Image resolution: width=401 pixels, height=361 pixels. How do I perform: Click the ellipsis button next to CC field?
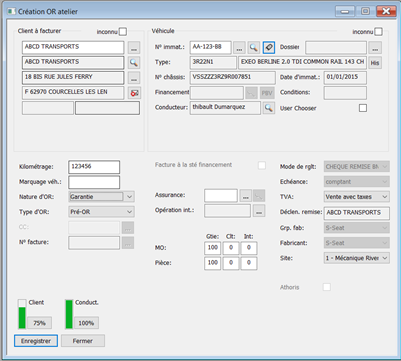pyautogui.click(x=128, y=228)
